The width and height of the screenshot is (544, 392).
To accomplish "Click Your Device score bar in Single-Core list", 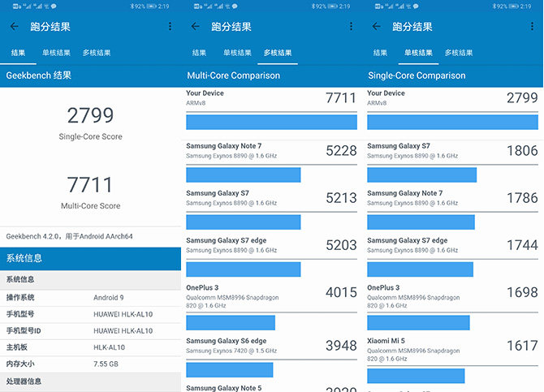I will 452,122.
